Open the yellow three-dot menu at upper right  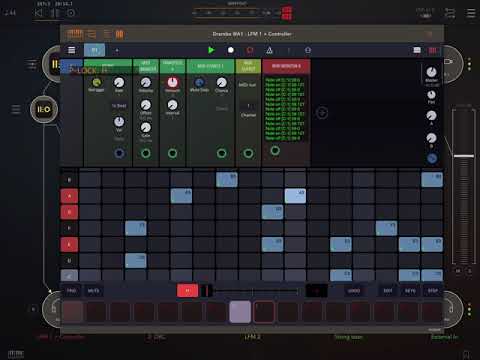(469, 64)
